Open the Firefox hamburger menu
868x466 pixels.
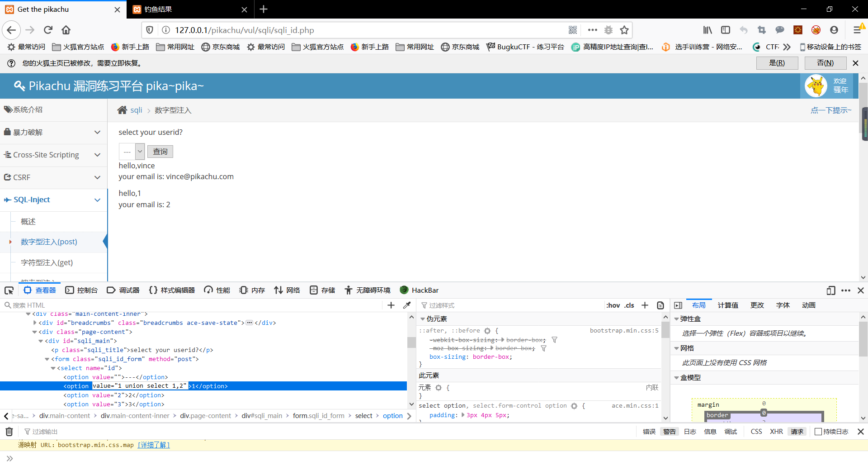coord(857,30)
